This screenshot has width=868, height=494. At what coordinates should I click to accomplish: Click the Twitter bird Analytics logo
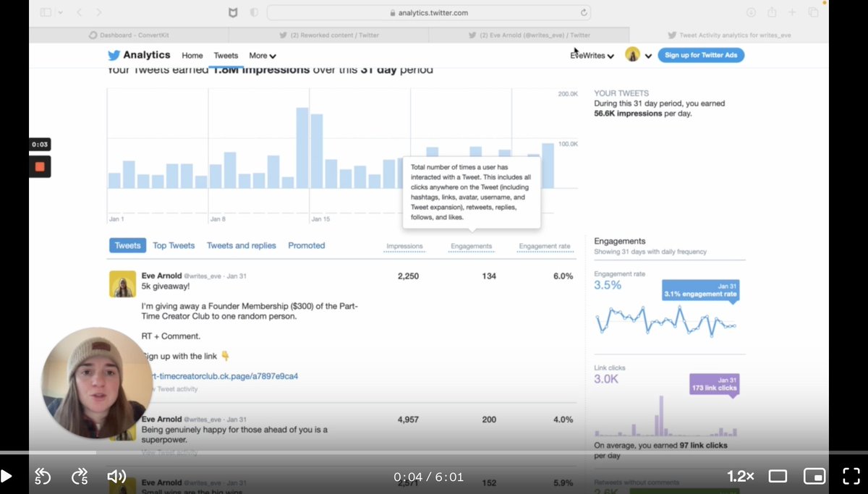pyautogui.click(x=139, y=55)
